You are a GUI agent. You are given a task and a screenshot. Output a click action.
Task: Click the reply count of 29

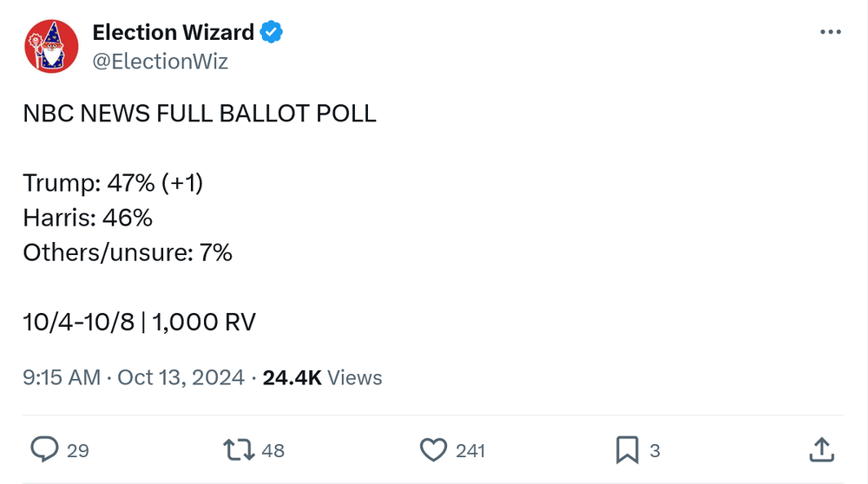tap(78, 450)
